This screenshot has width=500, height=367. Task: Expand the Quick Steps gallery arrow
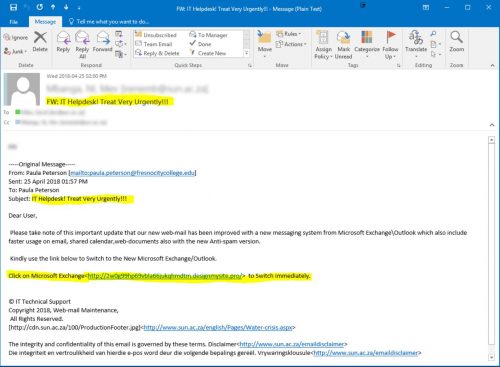click(247, 53)
